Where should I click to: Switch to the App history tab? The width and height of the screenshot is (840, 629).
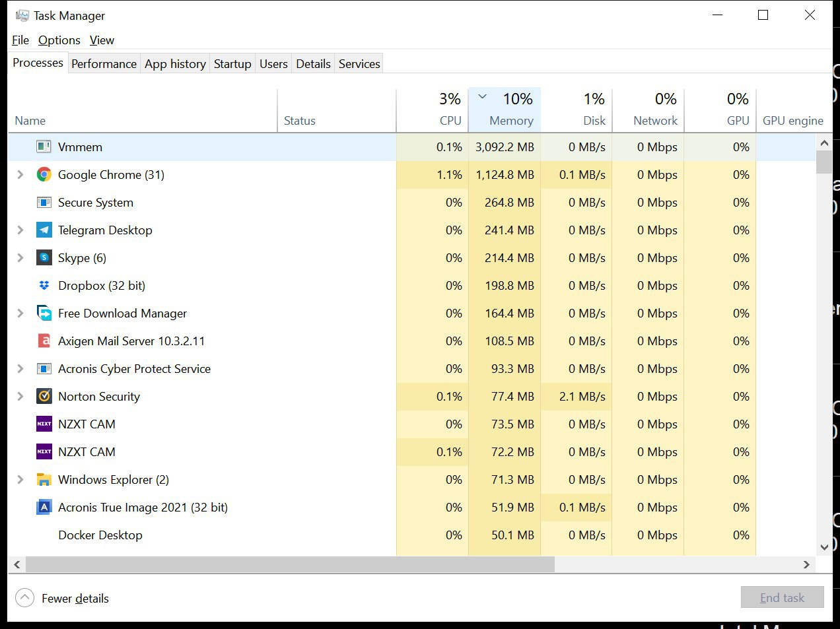[x=175, y=64]
